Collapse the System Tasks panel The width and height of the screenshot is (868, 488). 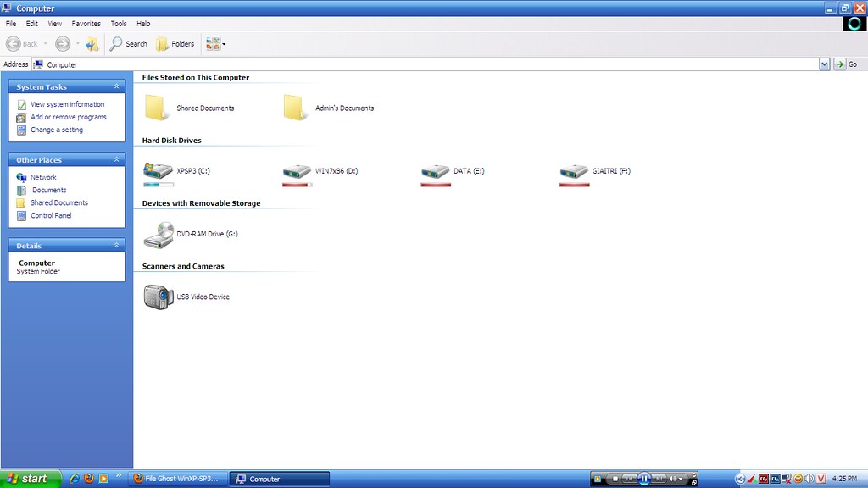pyautogui.click(x=116, y=86)
